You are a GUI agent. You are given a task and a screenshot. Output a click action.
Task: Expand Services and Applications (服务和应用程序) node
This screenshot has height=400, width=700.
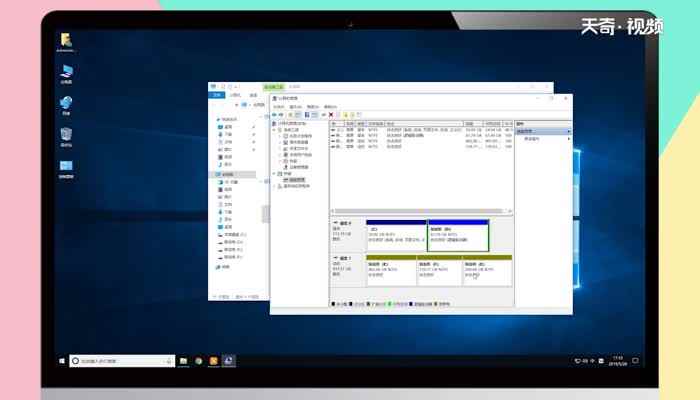click(280, 186)
